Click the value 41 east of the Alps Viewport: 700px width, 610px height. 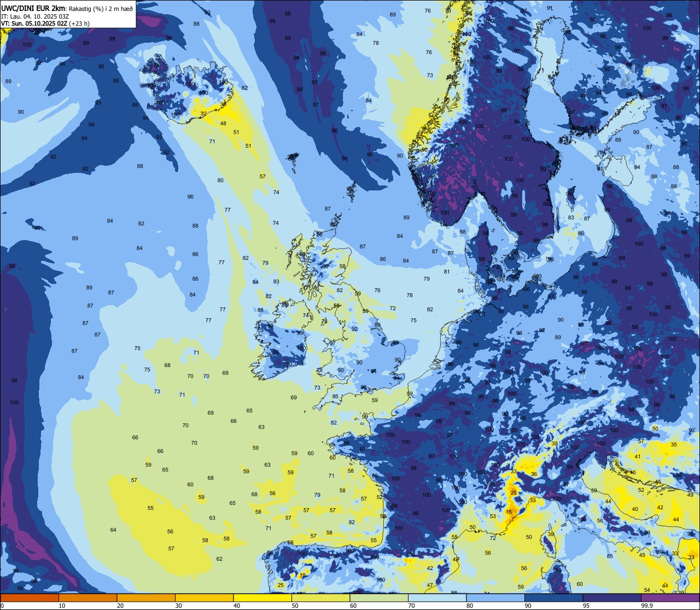[x=638, y=457]
